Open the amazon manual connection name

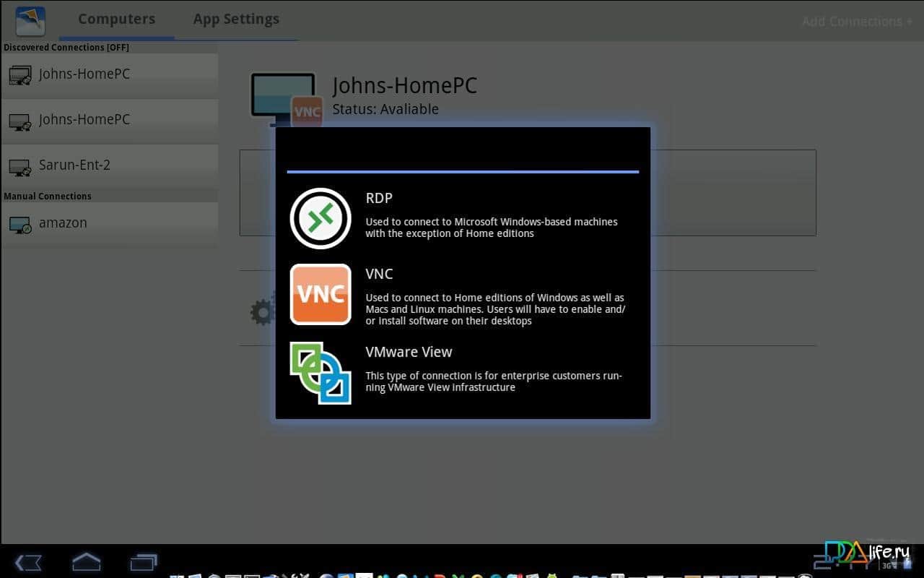coord(63,223)
